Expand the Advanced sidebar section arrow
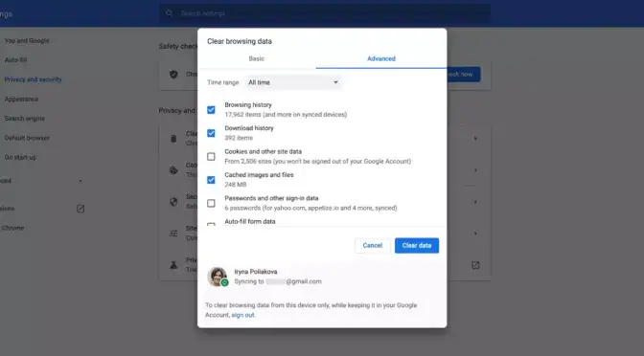Viewport: 644px width, 356px height. click(x=80, y=181)
